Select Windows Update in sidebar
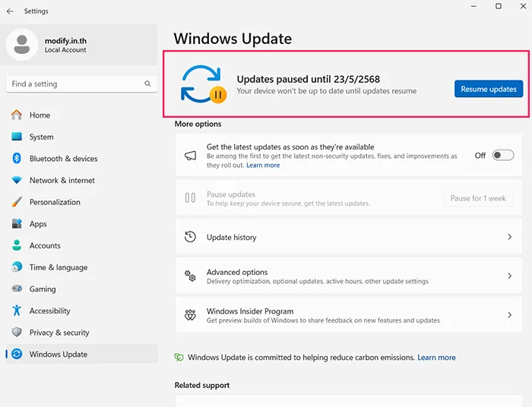532x407 pixels. click(82, 354)
